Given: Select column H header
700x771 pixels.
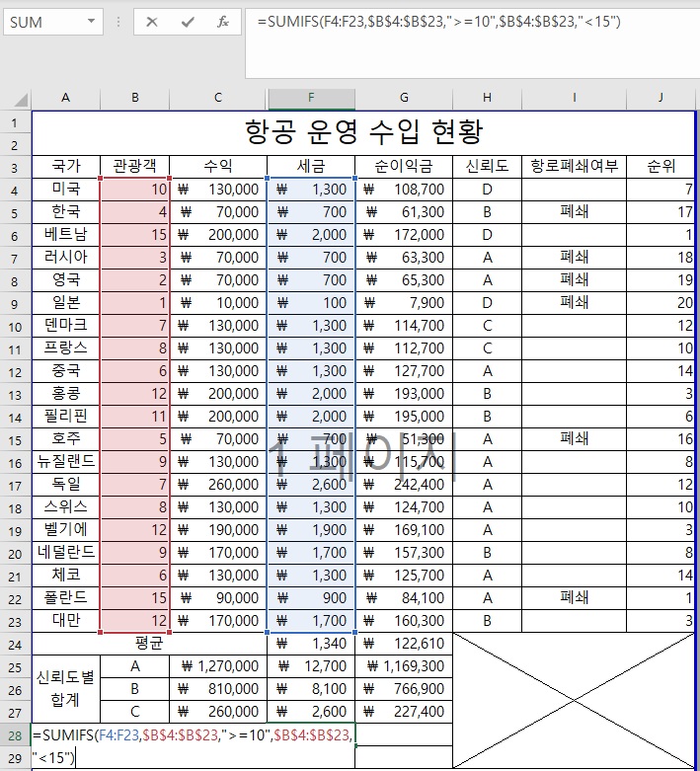Looking at the screenshot, I should pyautogui.click(x=487, y=98).
